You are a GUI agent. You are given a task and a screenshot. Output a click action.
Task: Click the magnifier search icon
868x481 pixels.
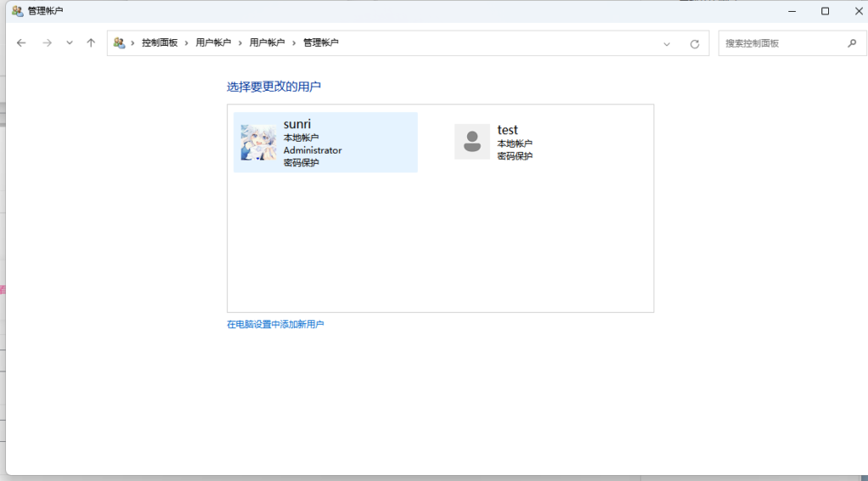point(852,43)
